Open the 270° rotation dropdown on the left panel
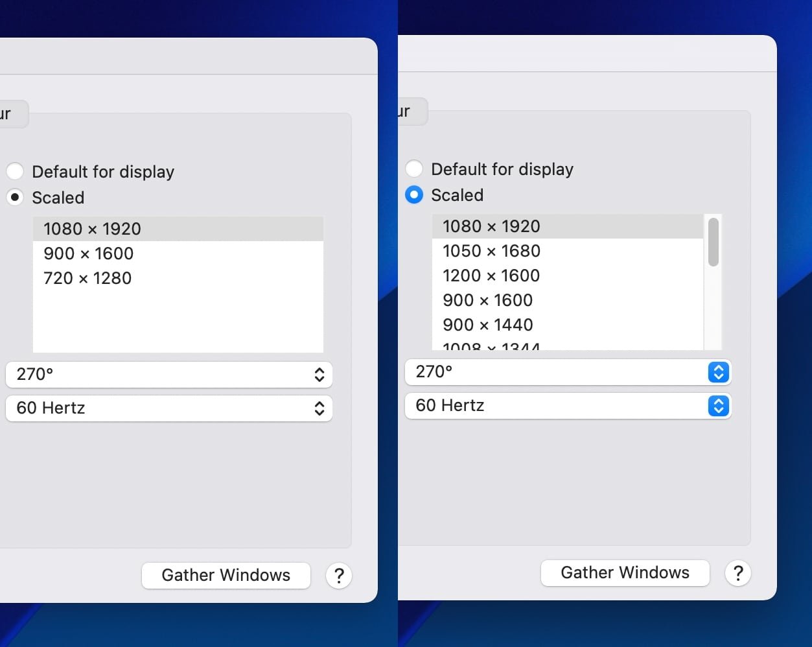Viewport: 812px width, 647px height. (x=168, y=374)
